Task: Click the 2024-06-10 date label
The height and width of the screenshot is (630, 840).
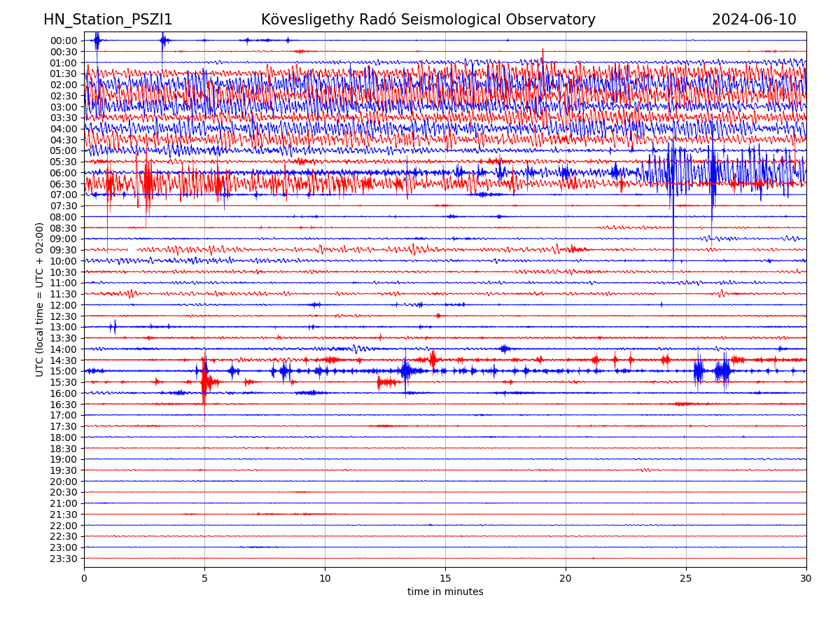Action: pos(754,20)
